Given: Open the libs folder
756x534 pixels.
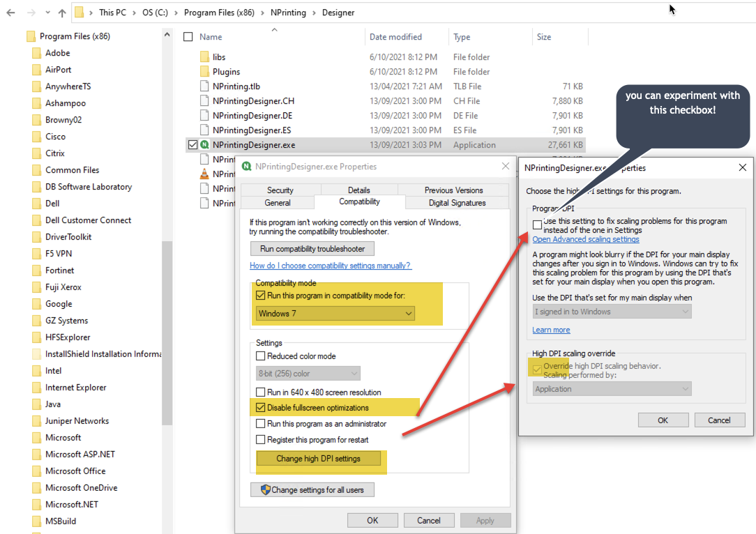Looking at the screenshot, I should tap(220, 56).
